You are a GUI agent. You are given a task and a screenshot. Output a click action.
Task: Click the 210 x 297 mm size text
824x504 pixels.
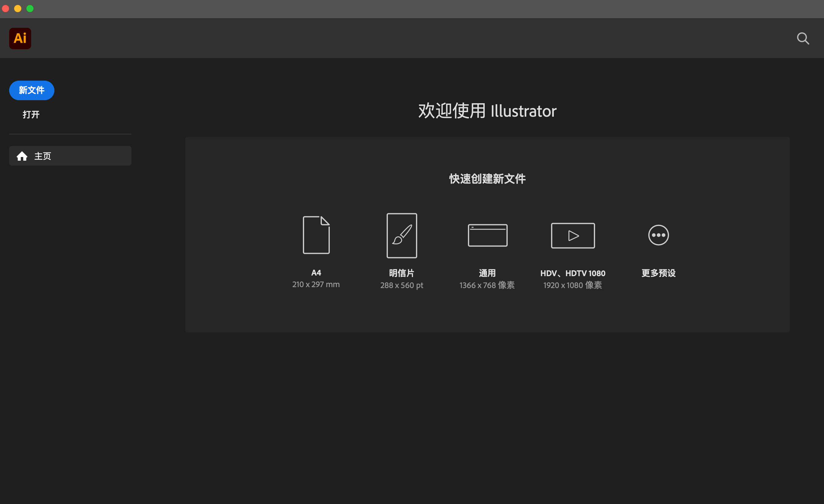tap(316, 284)
